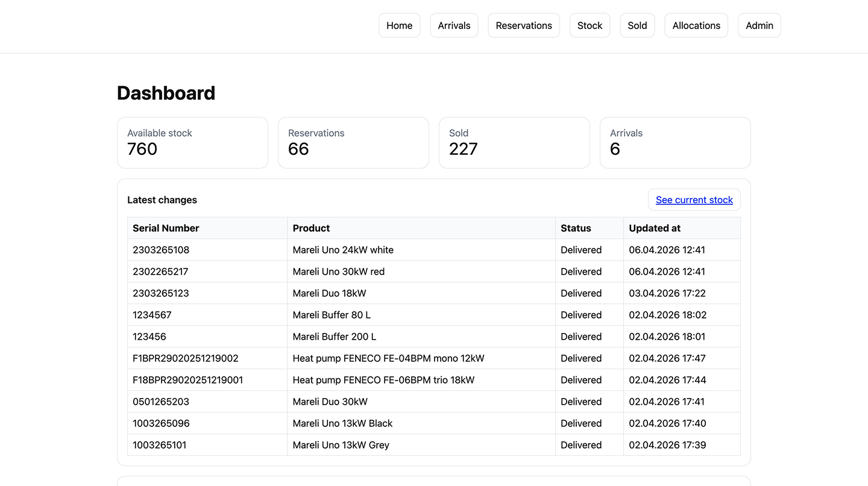The image size is (868, 486).
Task: Click the Latest changes section title
Action: [162, 200]
